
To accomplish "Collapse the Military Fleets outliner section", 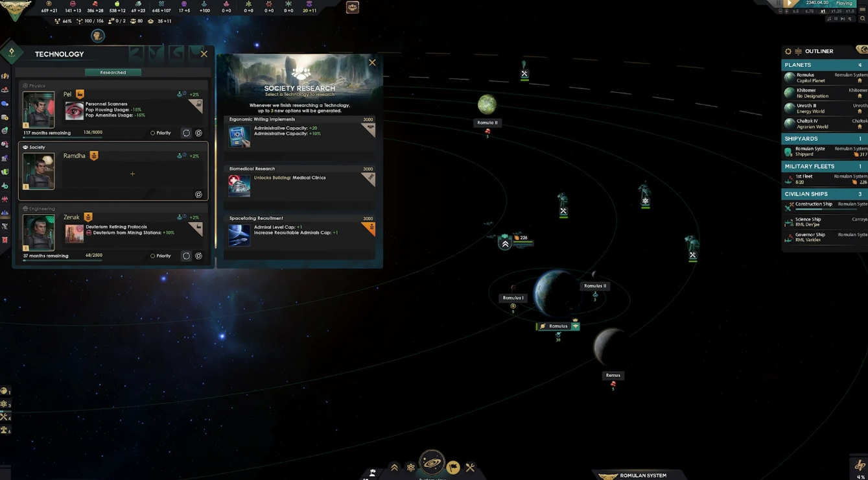I will click(823, 167).
